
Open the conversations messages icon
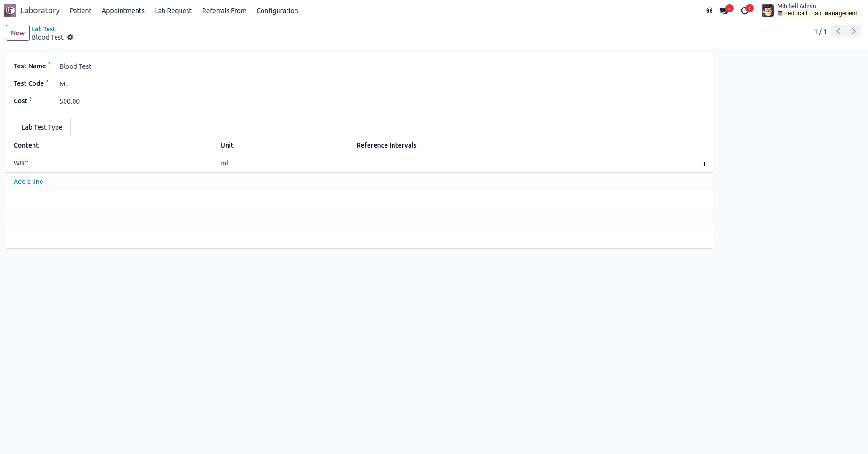[x=724, y=10]
